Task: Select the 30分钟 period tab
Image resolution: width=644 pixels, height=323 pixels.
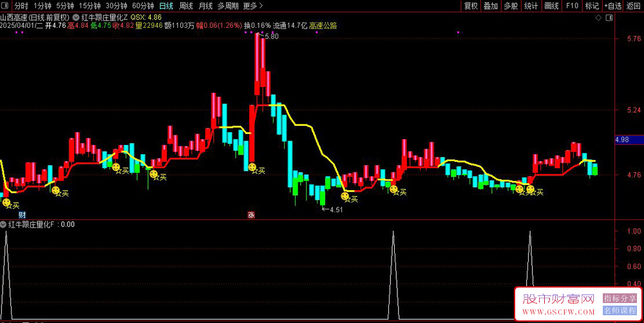Action: [116, 6]
